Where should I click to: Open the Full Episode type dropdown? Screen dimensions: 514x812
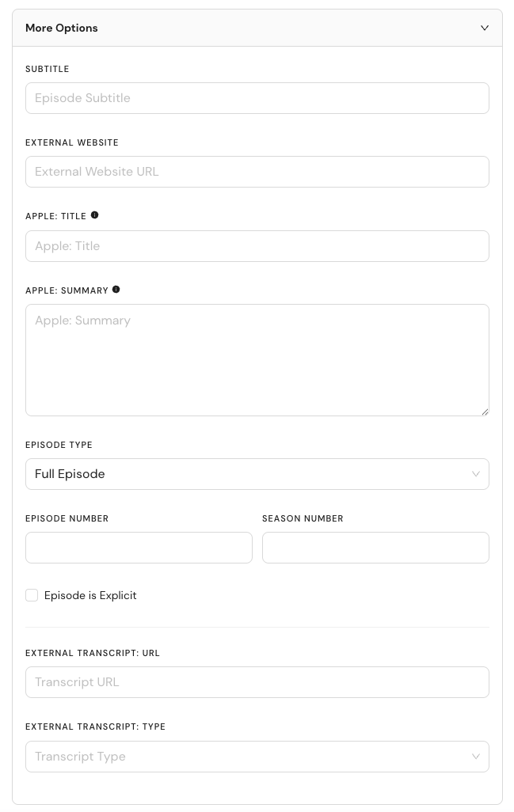(x=257, y=474)
